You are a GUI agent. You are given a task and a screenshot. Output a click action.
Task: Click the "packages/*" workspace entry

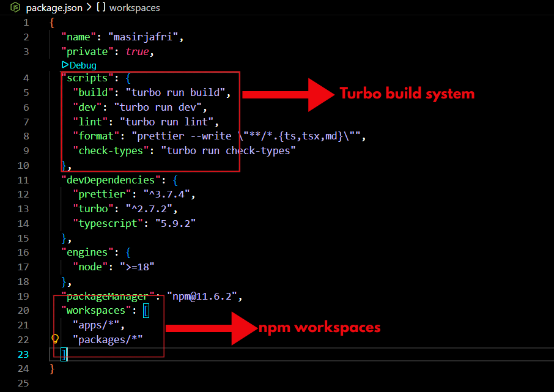108,339
